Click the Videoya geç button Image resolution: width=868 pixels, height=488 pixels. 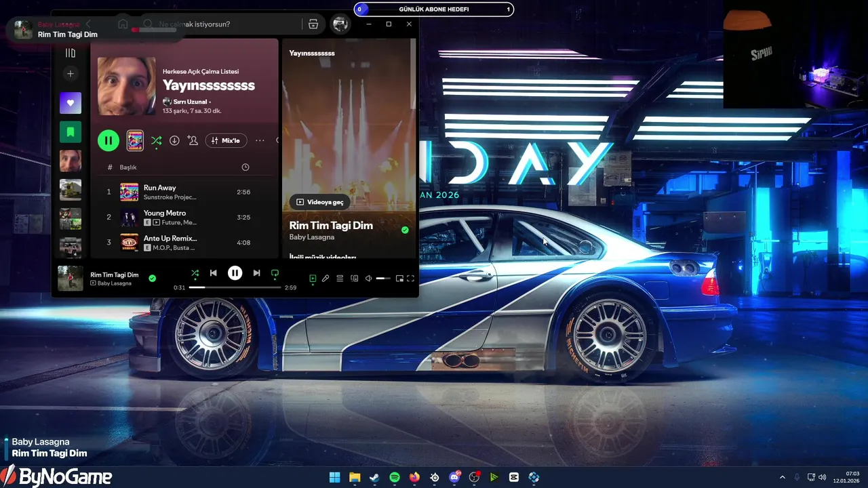pos(320,202)
